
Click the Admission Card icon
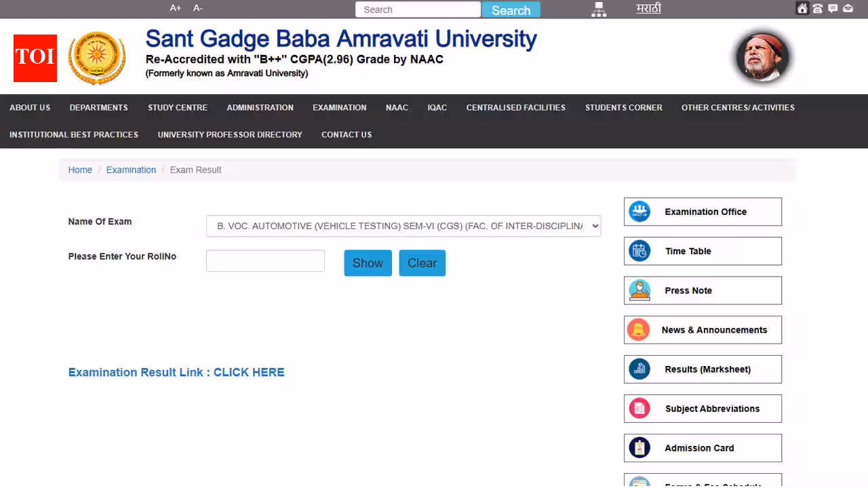(639, 447)
